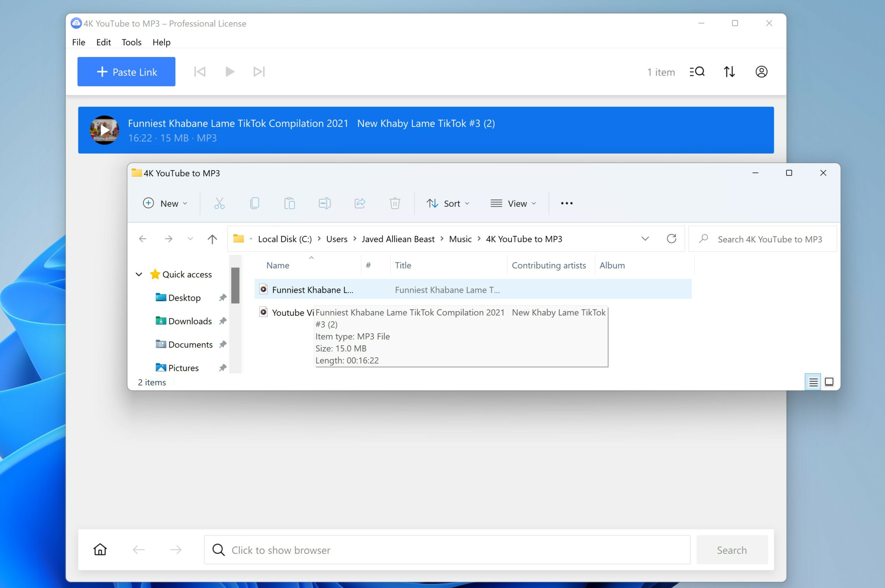Click Music breadcrumb in address bar
885x588 pixels.
point(460,239)
